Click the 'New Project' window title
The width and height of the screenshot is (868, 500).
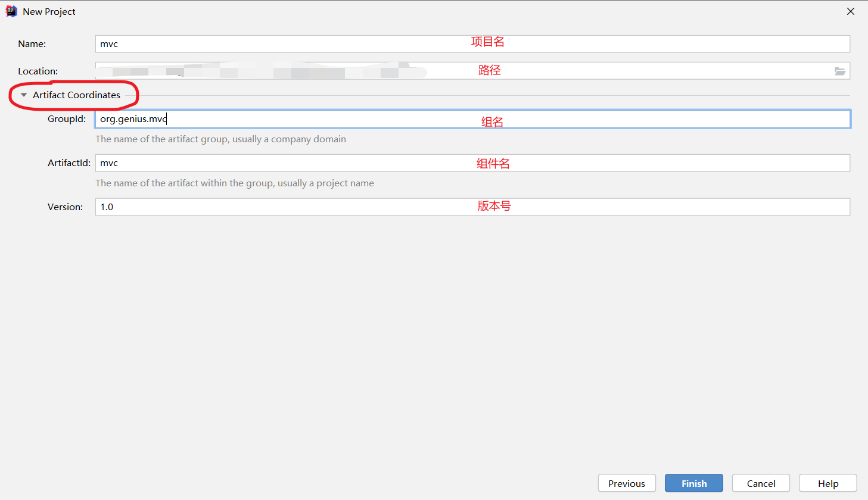(x=49, y=12)
